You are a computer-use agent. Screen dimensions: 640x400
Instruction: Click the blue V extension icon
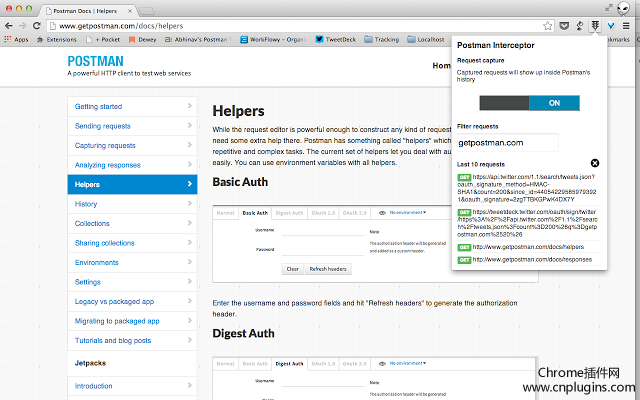pyautogui.click(x=611, y=26)
